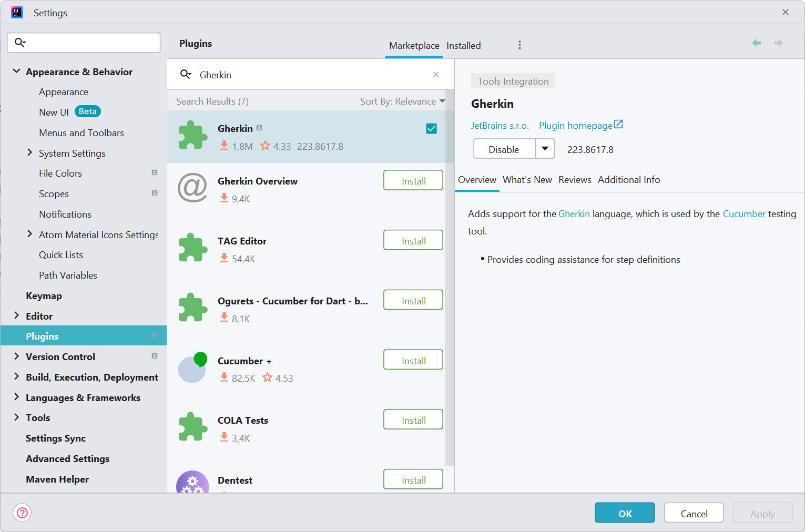
Task: Click project-level icon next to Scopes
Action: pos(155,193)
